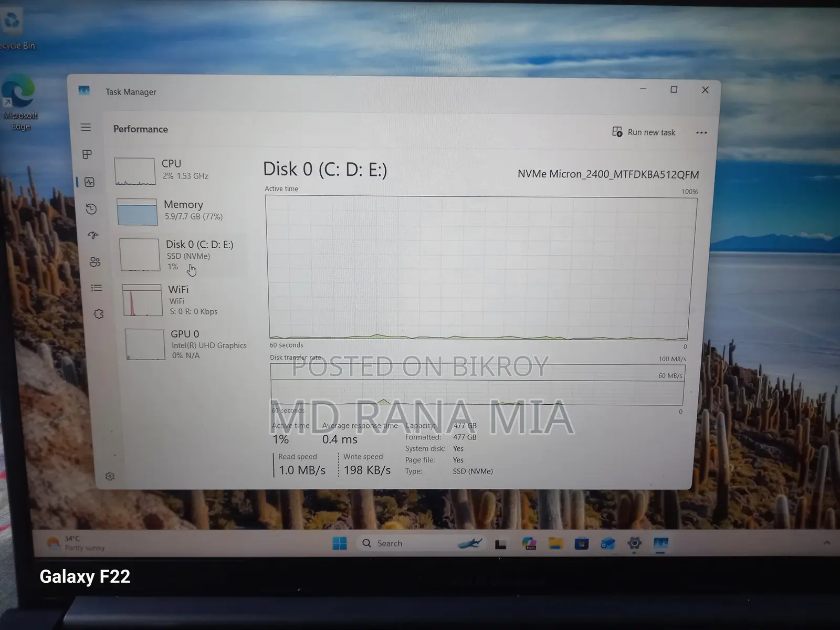Show hidden icons chevron in system tray
The height and width of the screenshot is (630, 840).
(827, 543)
